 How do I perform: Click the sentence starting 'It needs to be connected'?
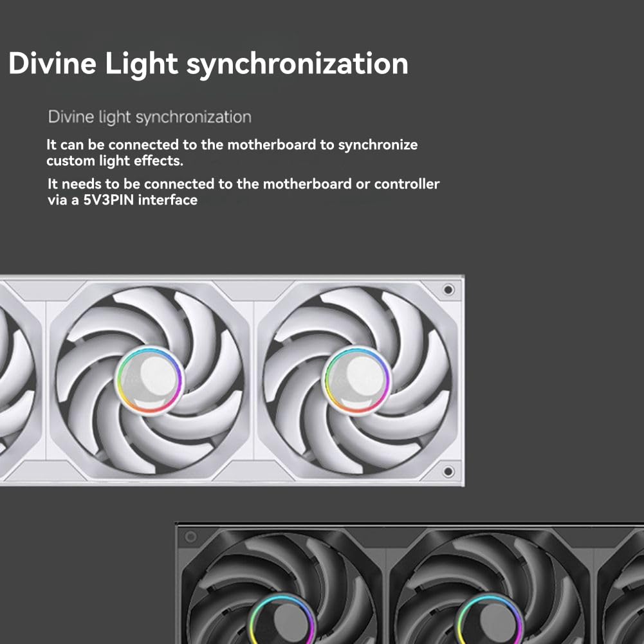243,192
